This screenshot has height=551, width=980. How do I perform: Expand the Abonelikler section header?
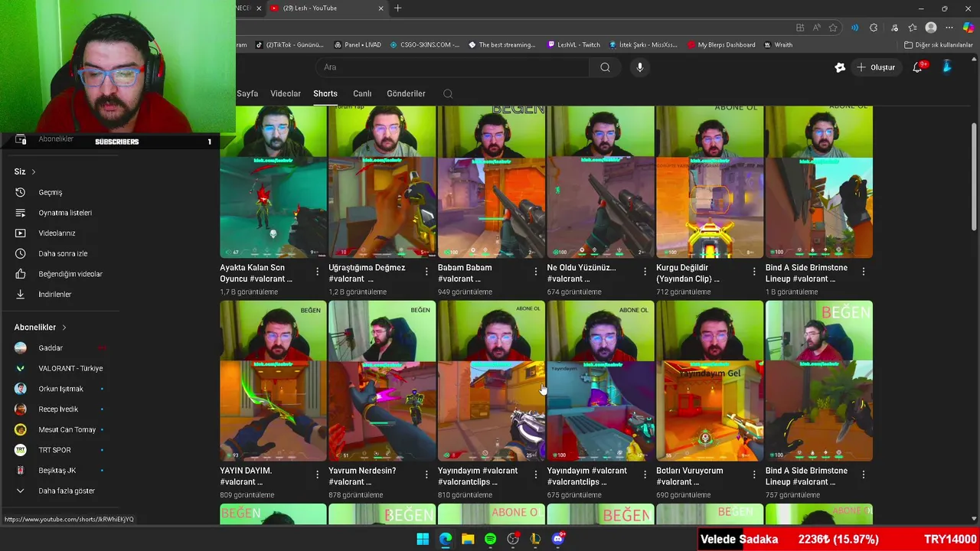click(x=41, y=328)
